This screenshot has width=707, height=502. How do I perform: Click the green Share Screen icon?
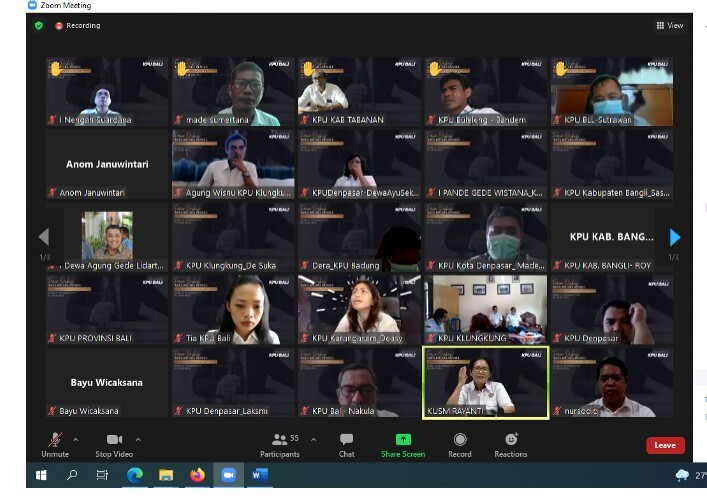[x=403, y=440]
